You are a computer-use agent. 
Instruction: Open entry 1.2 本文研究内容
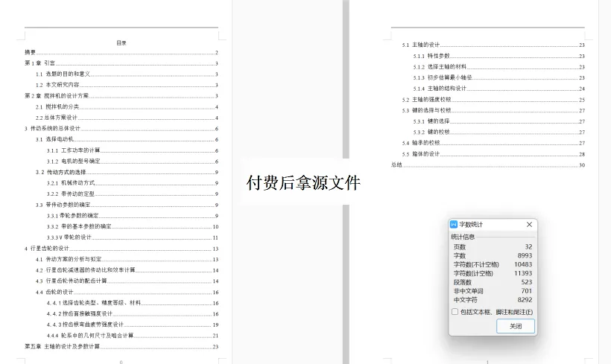(x=127, y=85)
